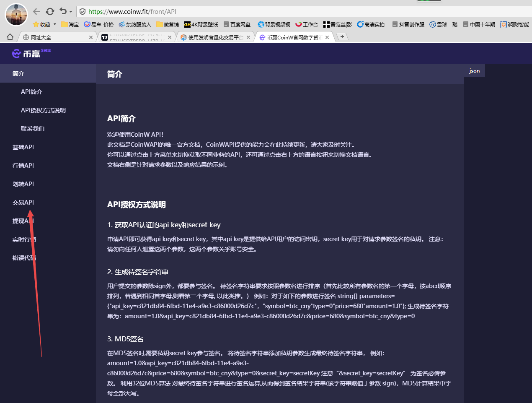Close the 网址大全 tab
This screenshot has width=532, height=403.
tap(91, 37)
